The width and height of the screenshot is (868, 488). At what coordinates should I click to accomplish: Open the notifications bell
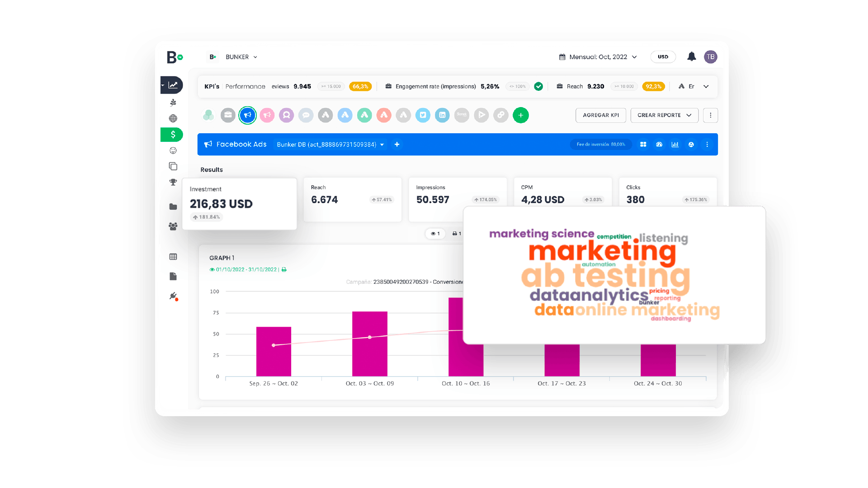691,56
